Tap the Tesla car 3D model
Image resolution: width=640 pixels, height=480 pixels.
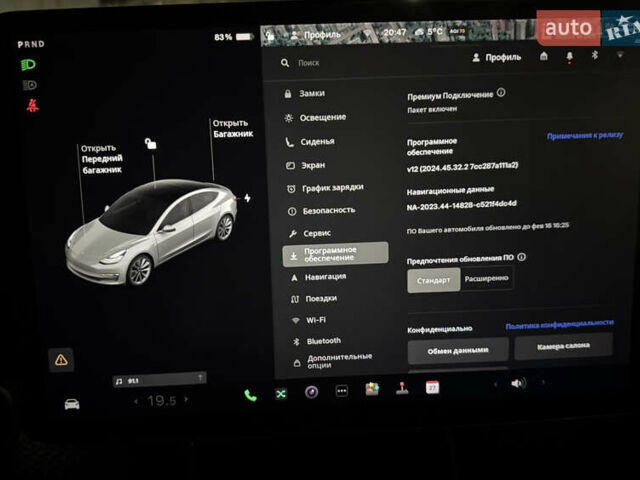click(x=151, y=232)
